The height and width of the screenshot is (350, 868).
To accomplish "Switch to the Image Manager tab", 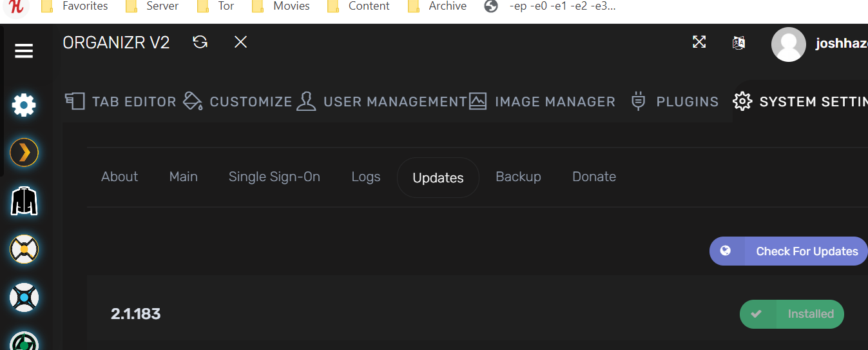I will click(542, 101).
